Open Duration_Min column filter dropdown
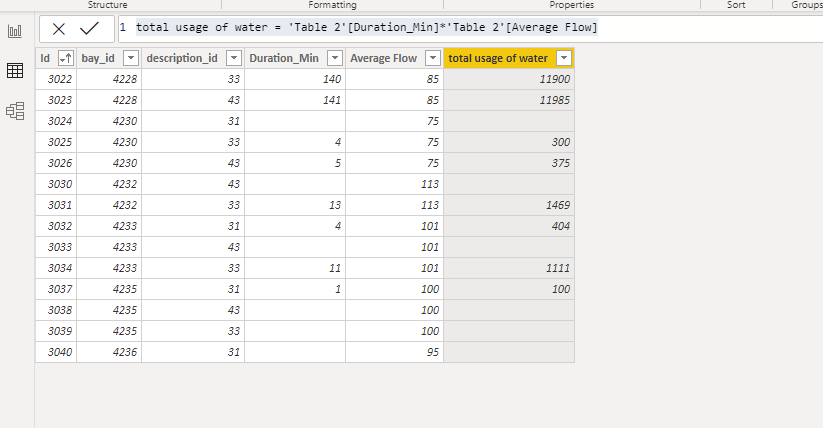Viewport: 823px width, 428px height. click(335, 58)
